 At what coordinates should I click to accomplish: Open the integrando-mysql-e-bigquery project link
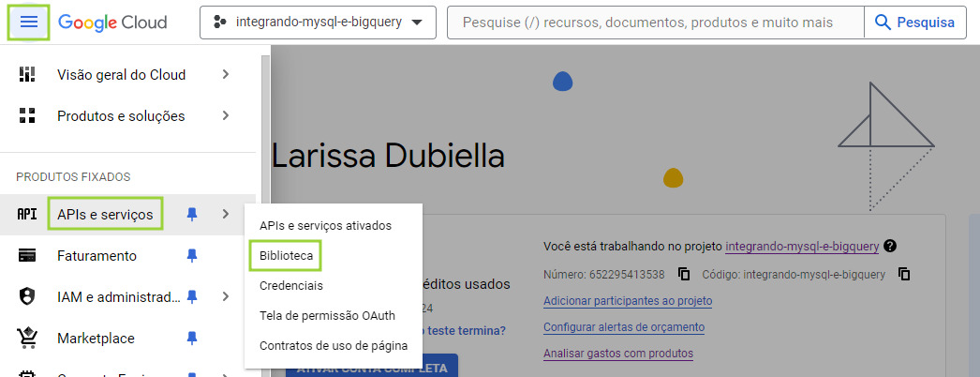[x=802, y=247]
